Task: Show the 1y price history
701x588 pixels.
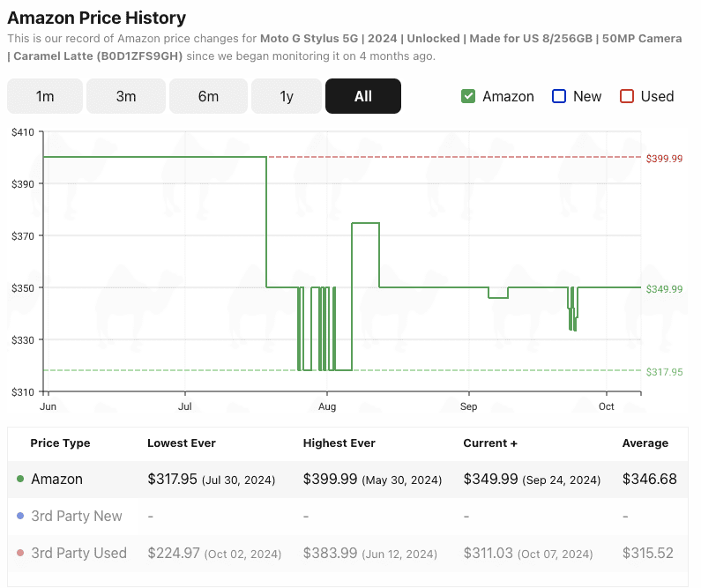Action: coord(287,96)
